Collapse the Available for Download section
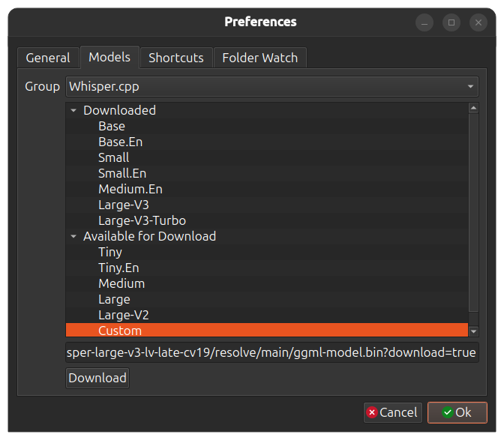Image resolution: width=504 pixels, height=440 pixels. [x=73, y=236]
